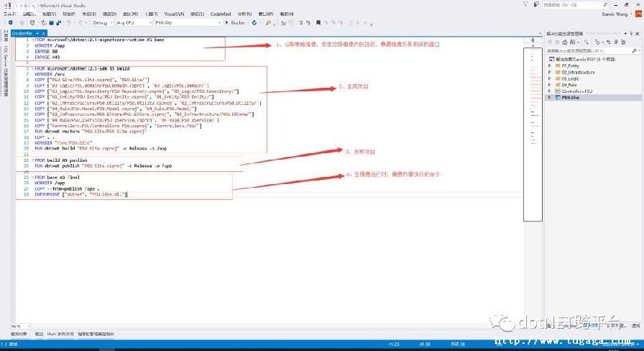Screen dimensions: 644x351
Task: Click the editor vertical scrollbar map
Action: [533, 135]
